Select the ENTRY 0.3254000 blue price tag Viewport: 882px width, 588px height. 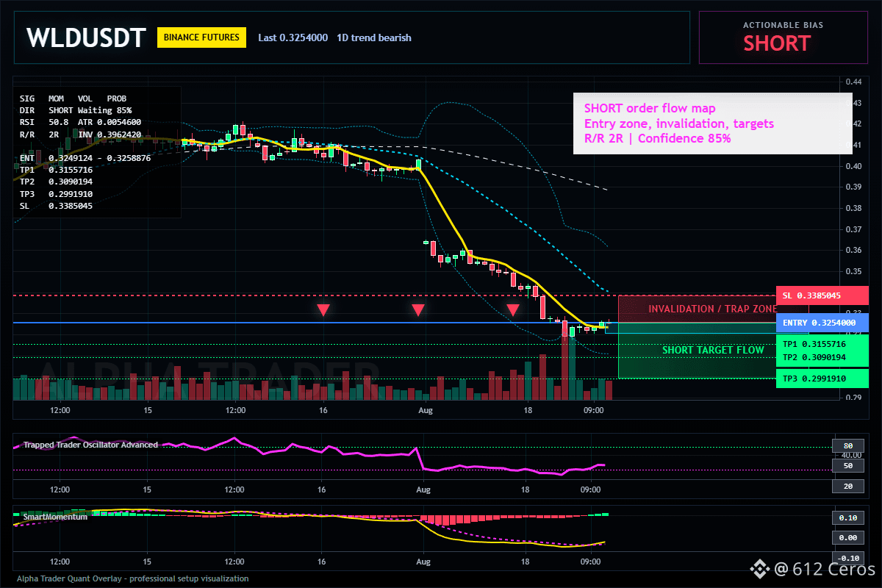[x=822, y=323]
